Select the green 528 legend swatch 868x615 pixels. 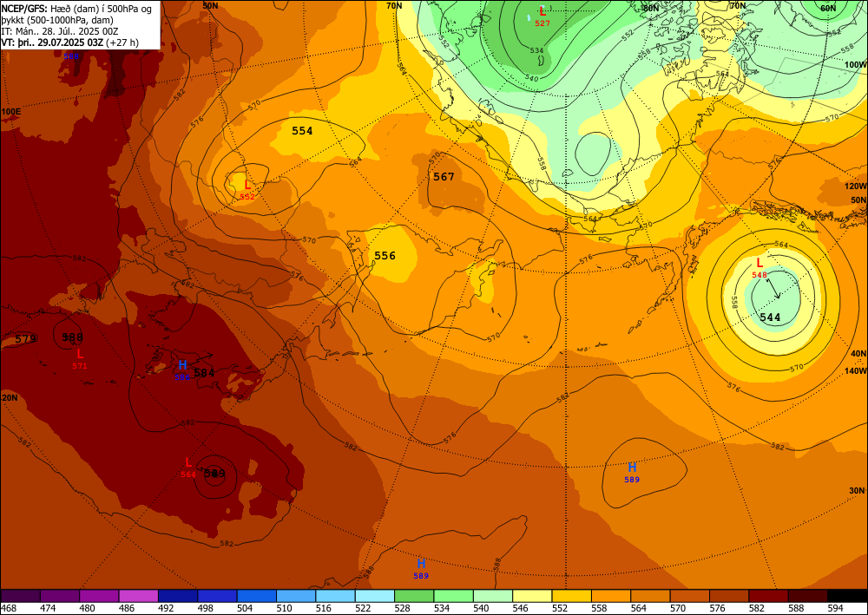[414, 596]
